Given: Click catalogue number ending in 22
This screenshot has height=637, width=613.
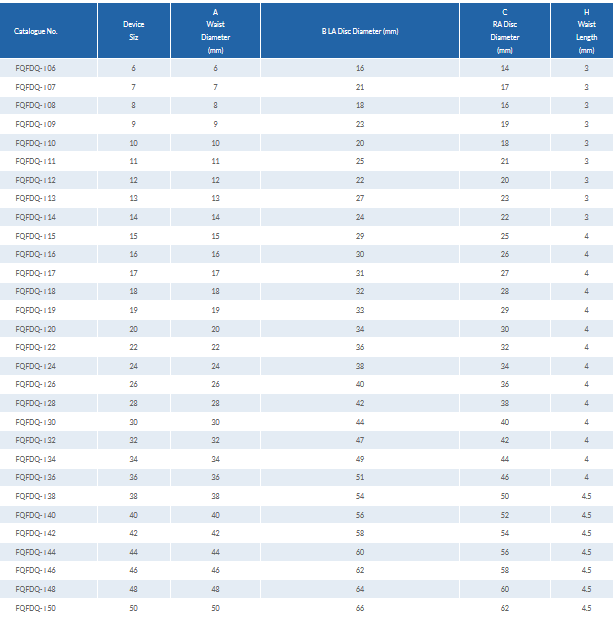Looking at the screenshot, I should (x=35, y=347).
